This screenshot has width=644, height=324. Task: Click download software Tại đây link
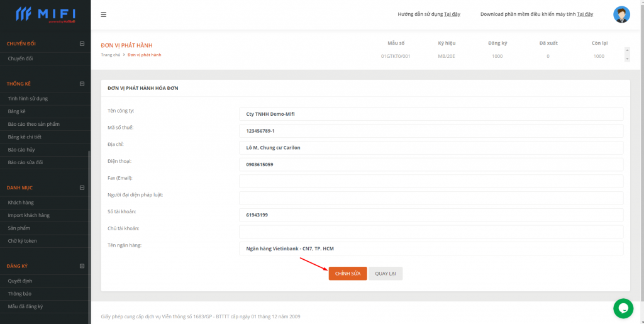coord(585,14)
